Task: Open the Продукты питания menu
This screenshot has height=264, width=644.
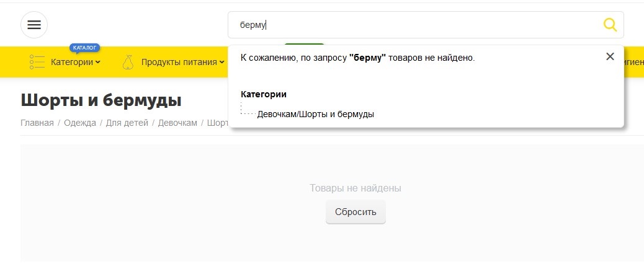Action: (x=179, y=62)
